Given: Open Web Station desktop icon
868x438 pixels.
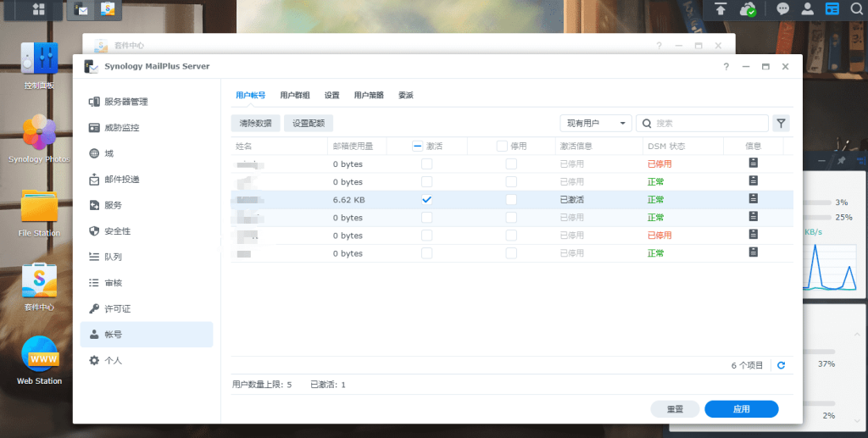Looking at the screenshot, I should 39,359.
